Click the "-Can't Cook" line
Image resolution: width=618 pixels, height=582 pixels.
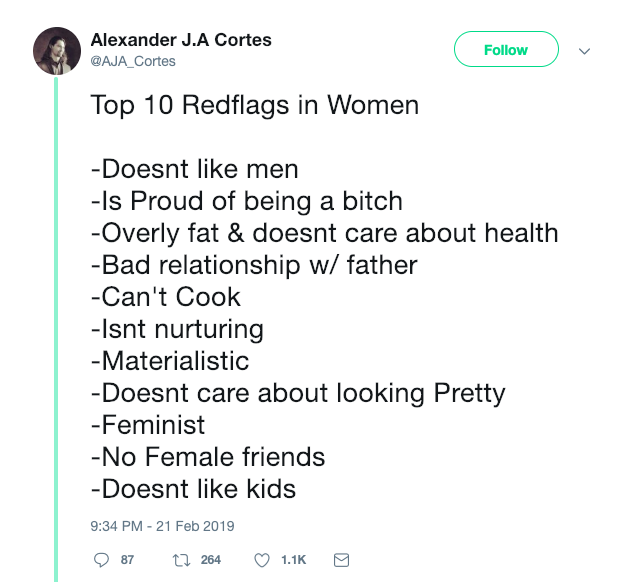[165, 297]
